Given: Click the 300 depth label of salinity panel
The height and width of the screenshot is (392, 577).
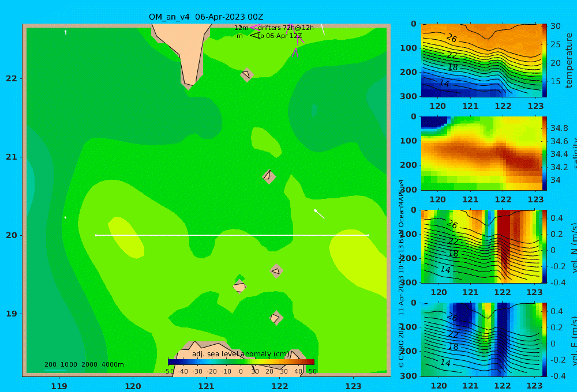Looking at the screenshot, I should click(x=408, y=190).
